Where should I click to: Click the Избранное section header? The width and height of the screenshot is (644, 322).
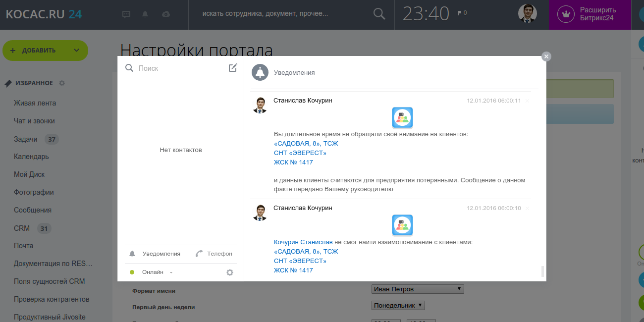34,83
